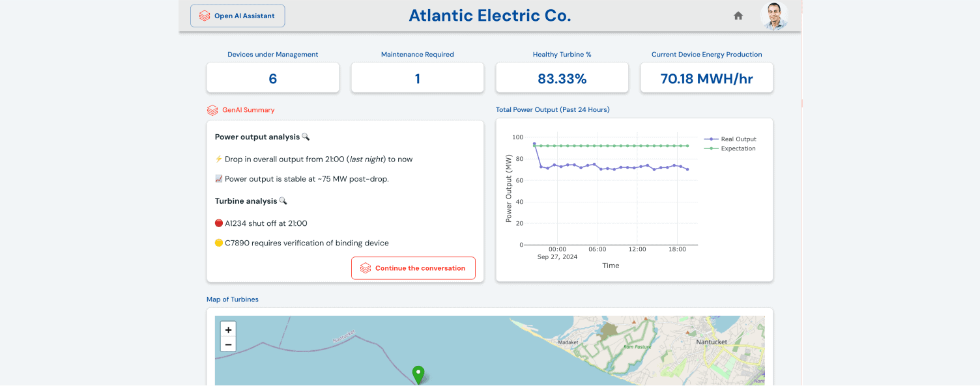The image size is (980, 386).
Task: Click the magnifying glass beside Turbine analysis
Action: pyautogui.click(x=283, y=200)
